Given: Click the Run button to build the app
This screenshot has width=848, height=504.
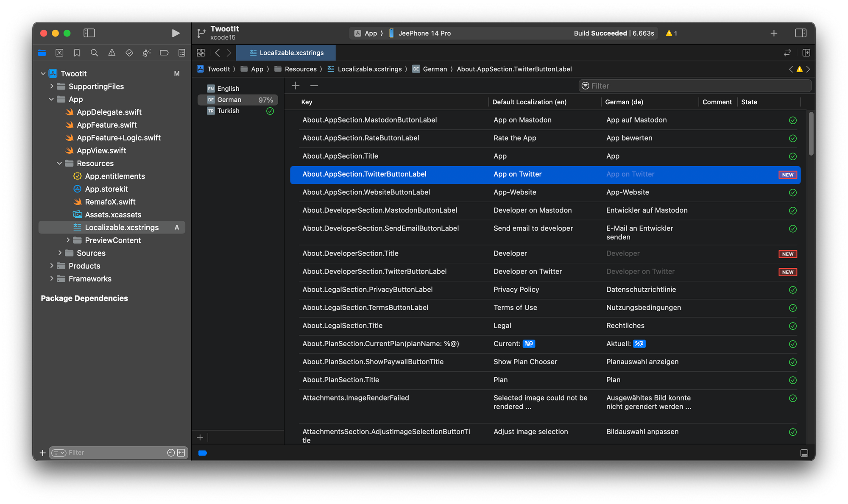Looking at the screenshot, I should tap(176, 33).
